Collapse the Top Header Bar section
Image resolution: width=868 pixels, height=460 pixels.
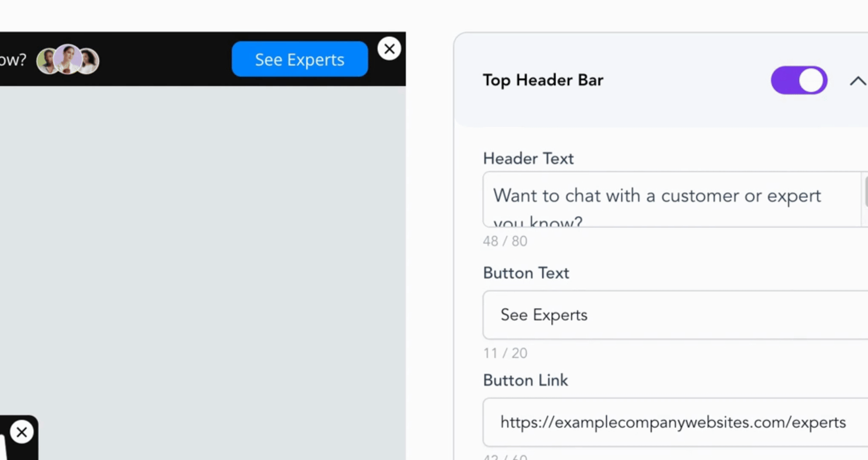click(857, 81)
